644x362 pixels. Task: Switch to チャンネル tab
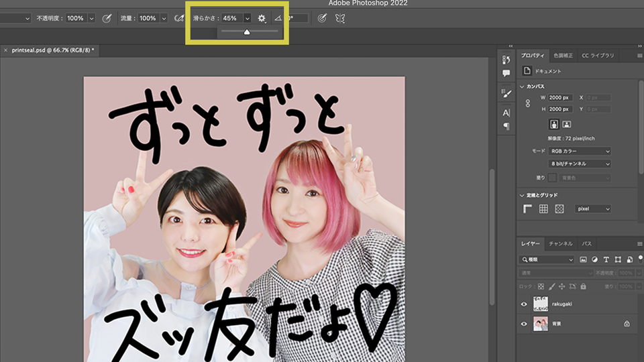coord(561,244)
